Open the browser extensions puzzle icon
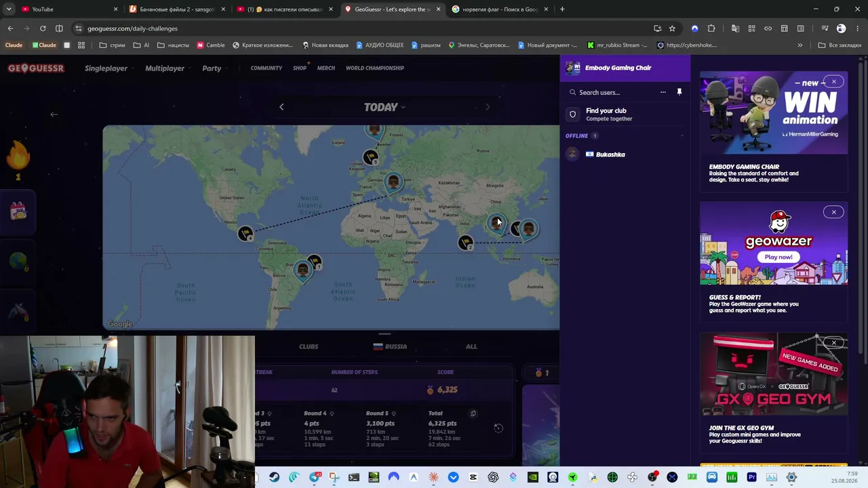 pos(711,28)
